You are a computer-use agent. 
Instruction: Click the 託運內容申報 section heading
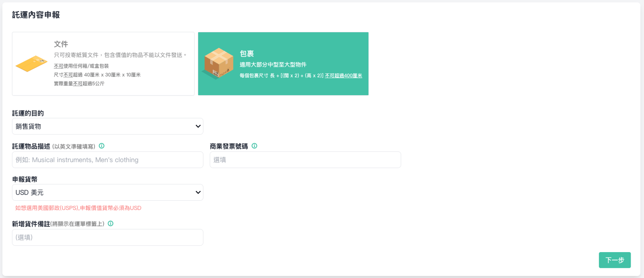pyautogui.click(x=36, y=15)
